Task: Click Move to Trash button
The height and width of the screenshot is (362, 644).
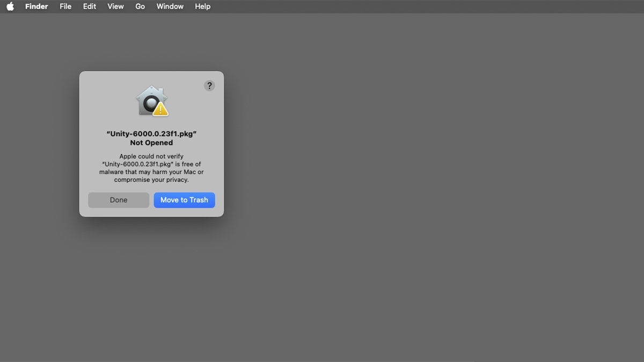Action: (184, 200)
